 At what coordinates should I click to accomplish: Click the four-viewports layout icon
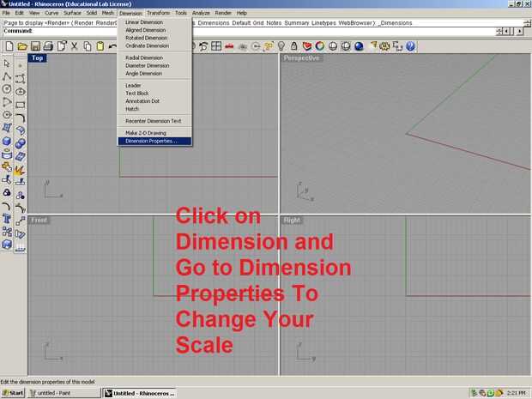click(x=216, y=46)
